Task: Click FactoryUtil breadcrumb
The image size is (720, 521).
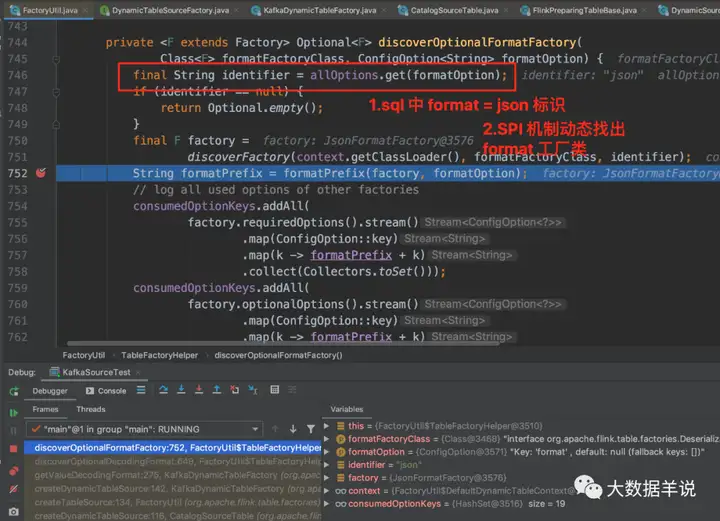Action: click(x=84, y=355)
